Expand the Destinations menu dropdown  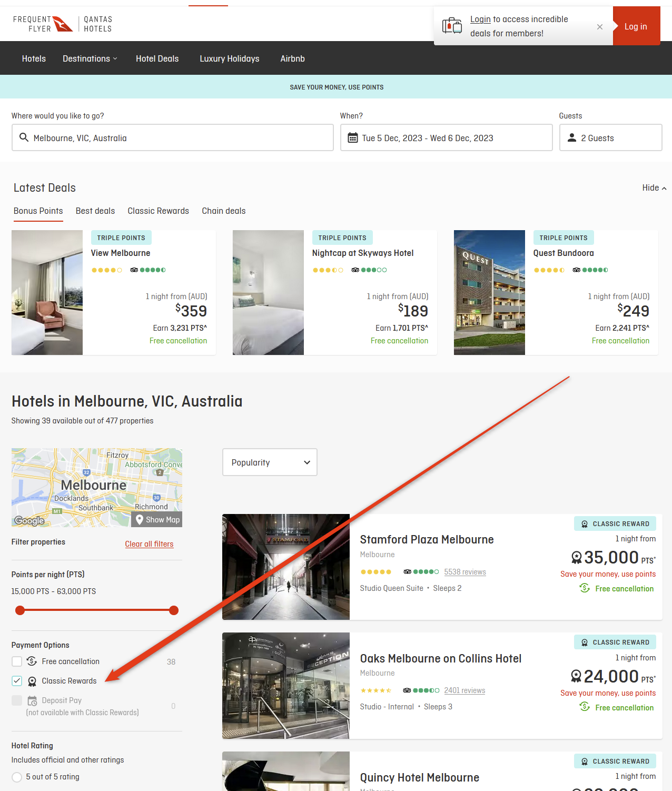[x=90, y=58]
